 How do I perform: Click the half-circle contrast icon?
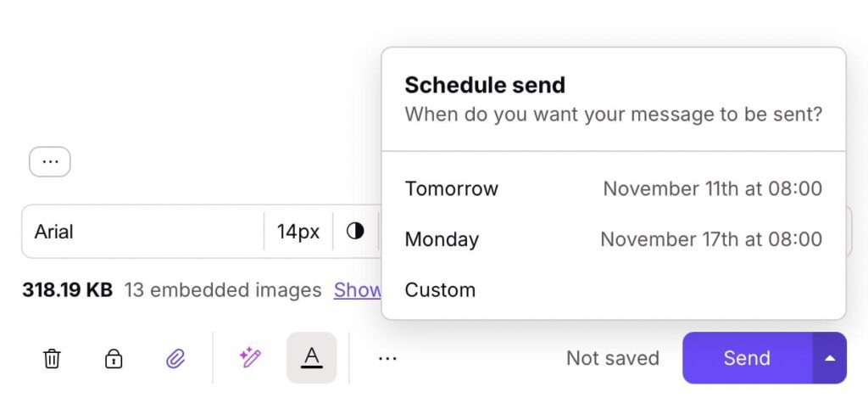coord(355,231)
